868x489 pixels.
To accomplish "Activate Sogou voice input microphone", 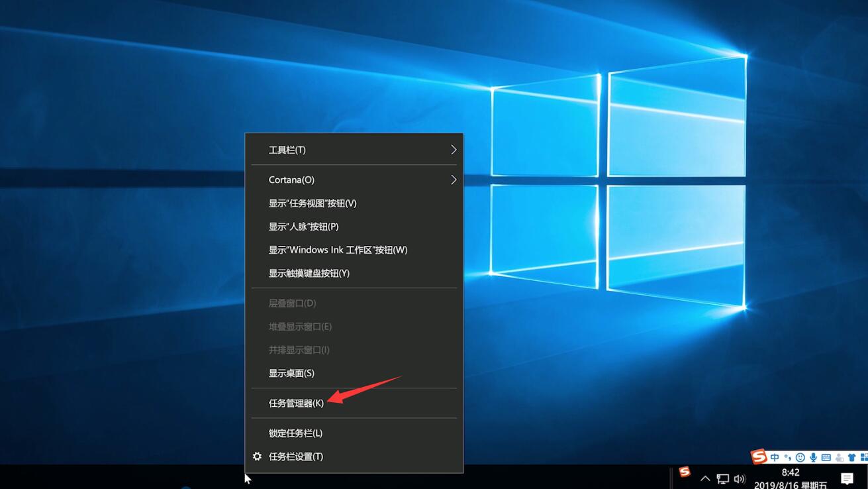I will point(813,457).
